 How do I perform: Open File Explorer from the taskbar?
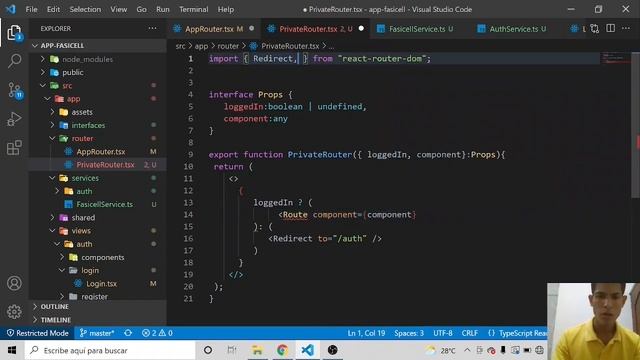click(x=257, y=350)
